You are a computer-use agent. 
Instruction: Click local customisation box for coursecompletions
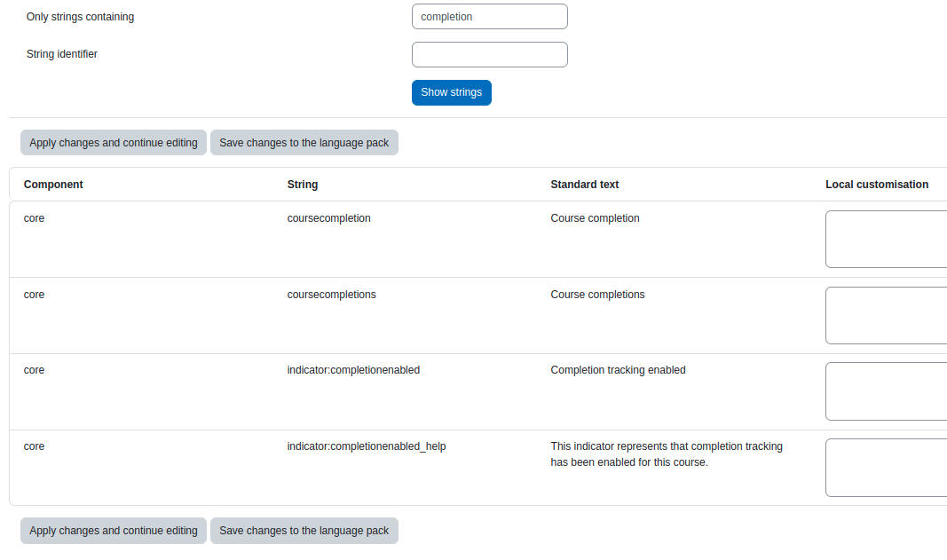[x=886, y=315]
